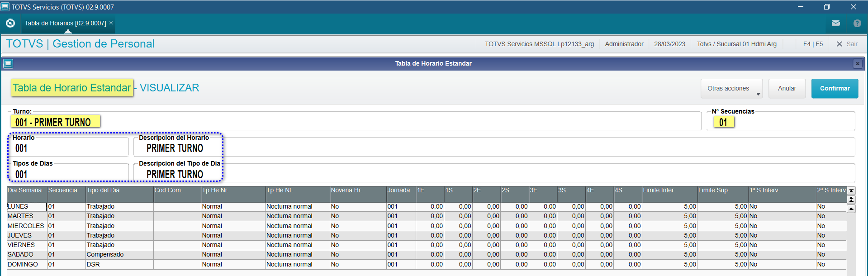Open the mail envelope icon
The width and height of the screenshot is (868, 276).
coord(836,23)
